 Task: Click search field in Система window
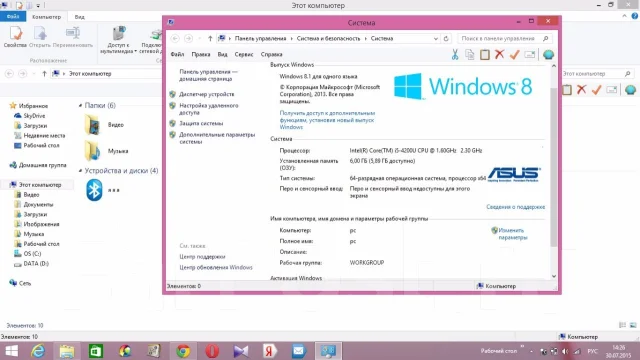pyautogui.click(x=505, y=38)
